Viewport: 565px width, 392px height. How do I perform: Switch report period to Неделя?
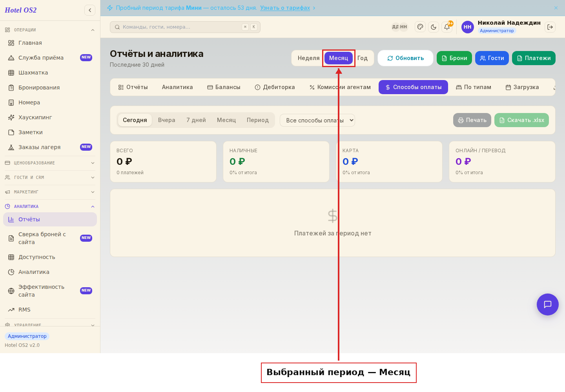(308, 58)
